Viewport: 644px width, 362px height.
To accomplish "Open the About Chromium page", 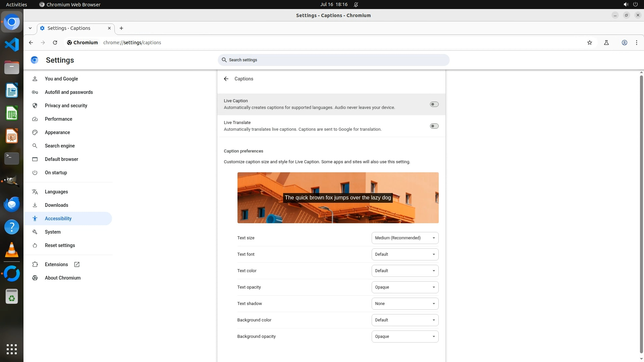I will point(62,278).
